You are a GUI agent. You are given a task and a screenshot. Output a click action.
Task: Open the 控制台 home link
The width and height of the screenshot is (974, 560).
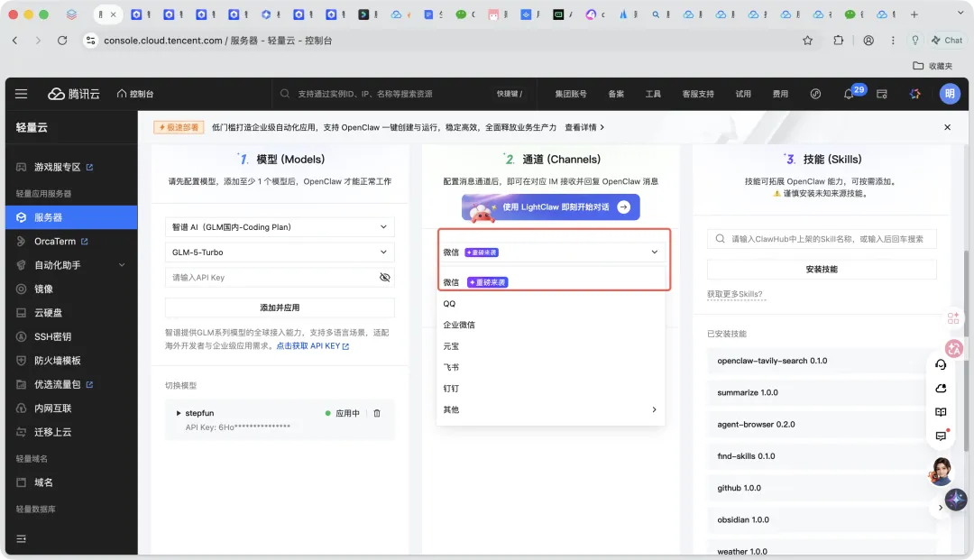(134, 94)
